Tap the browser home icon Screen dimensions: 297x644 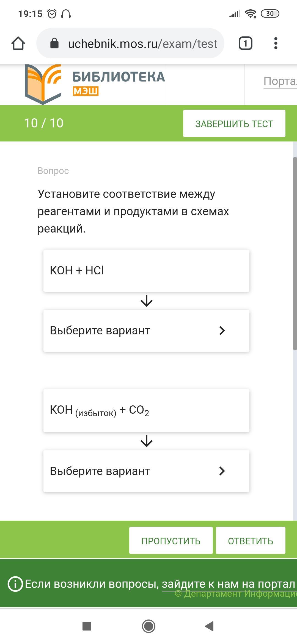[x=18, y=43]
